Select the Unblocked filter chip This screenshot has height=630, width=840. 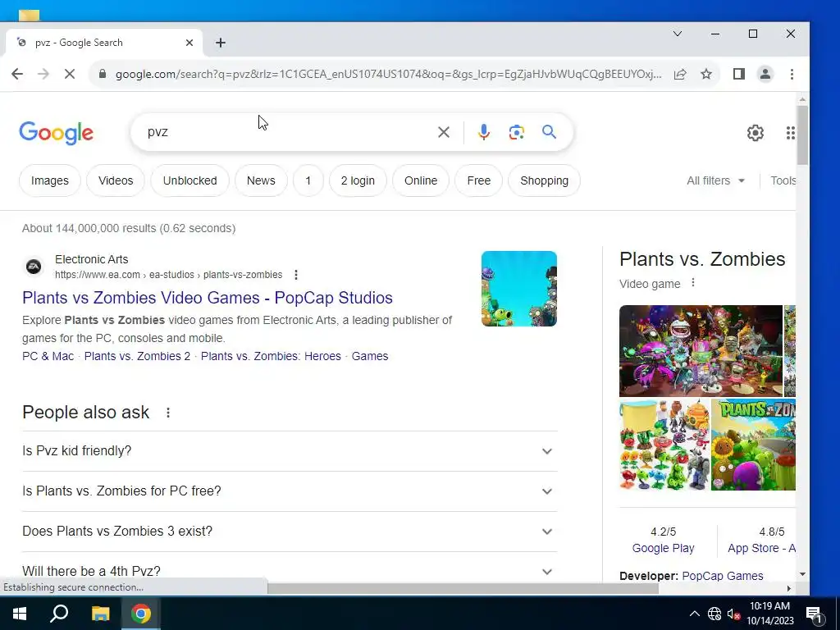189,180
